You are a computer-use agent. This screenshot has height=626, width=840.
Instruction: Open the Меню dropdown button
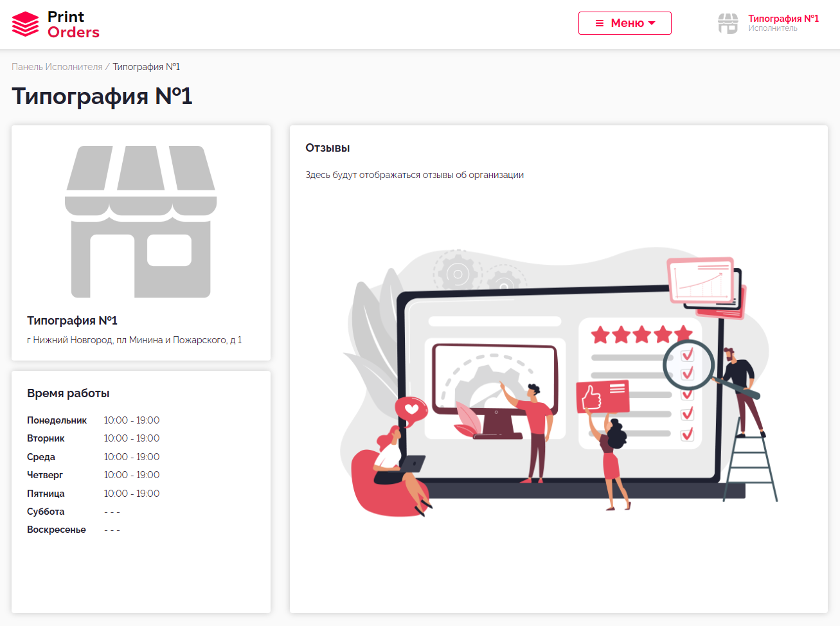pyautogui.click(x=625, y=23)
